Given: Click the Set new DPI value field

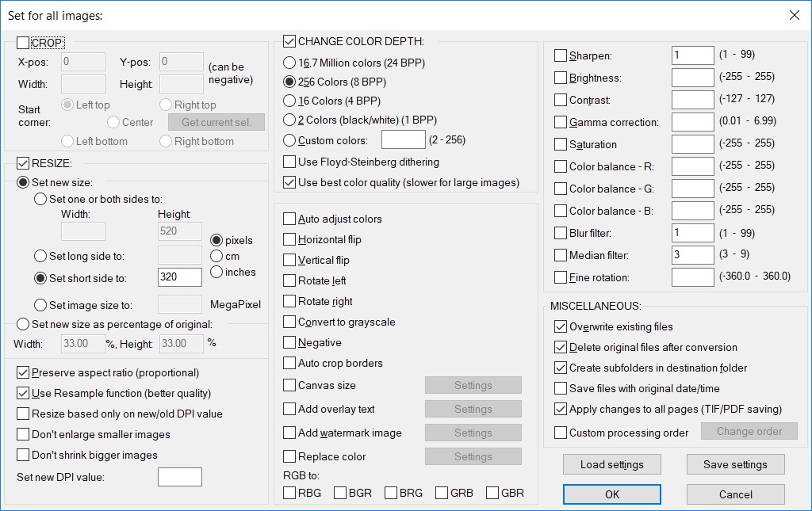Looking at the screenshot, I should pos(180,477).
